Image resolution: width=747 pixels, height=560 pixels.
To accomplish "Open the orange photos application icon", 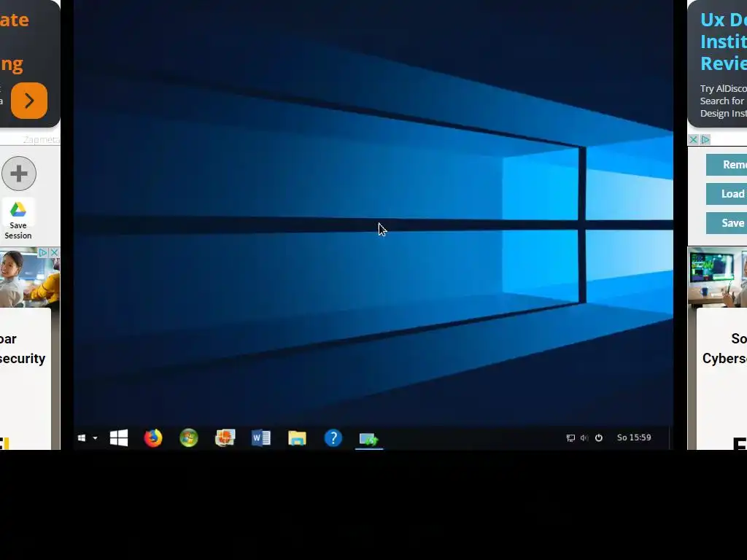I will click(x=225, y=437).
